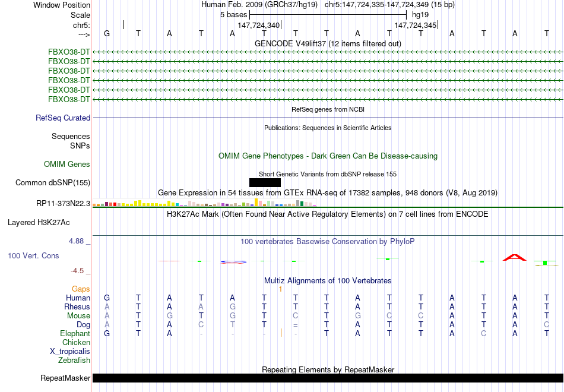
Task: Open GENCODE V49lift37 track title
Action: tap(328, 43)
